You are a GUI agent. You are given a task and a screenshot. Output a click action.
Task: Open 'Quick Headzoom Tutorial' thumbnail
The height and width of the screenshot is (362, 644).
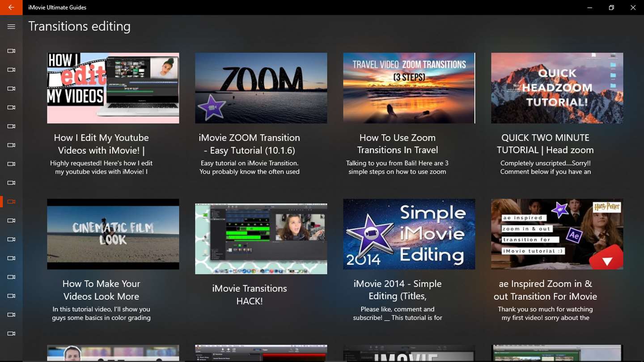tap(557, 88)
